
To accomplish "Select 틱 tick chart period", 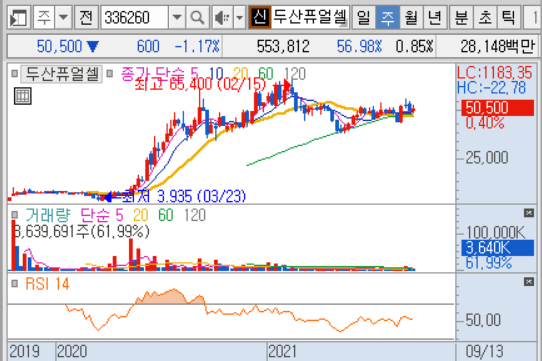I will [x=509, y=17].
